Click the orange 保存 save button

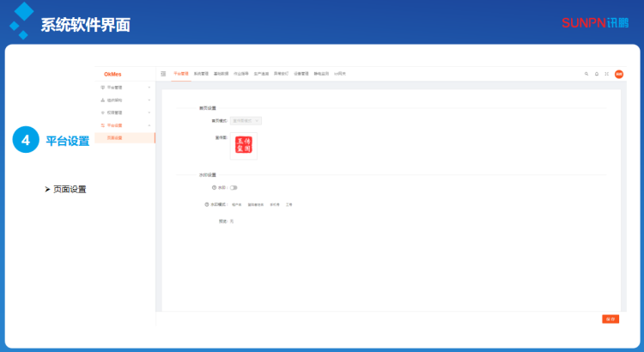pyautogui.click(x=611, y=319)
